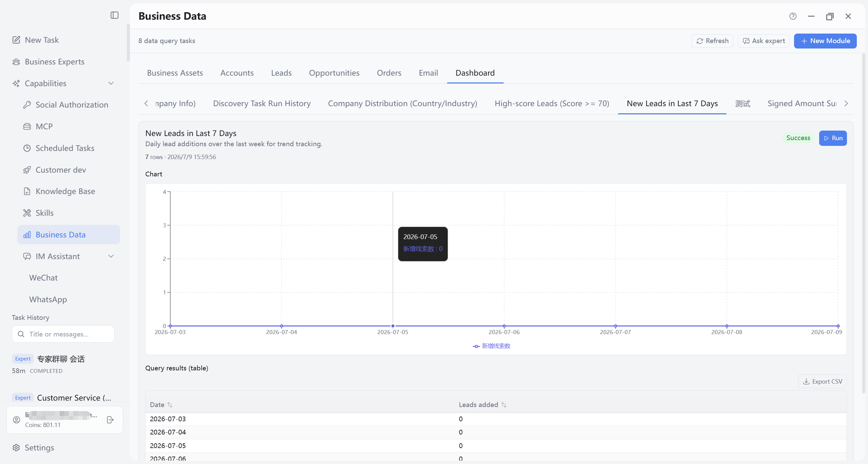This screenshot has height=464, width=868.
Task: Select Business Data in sidebar
Action: [69, 235]
